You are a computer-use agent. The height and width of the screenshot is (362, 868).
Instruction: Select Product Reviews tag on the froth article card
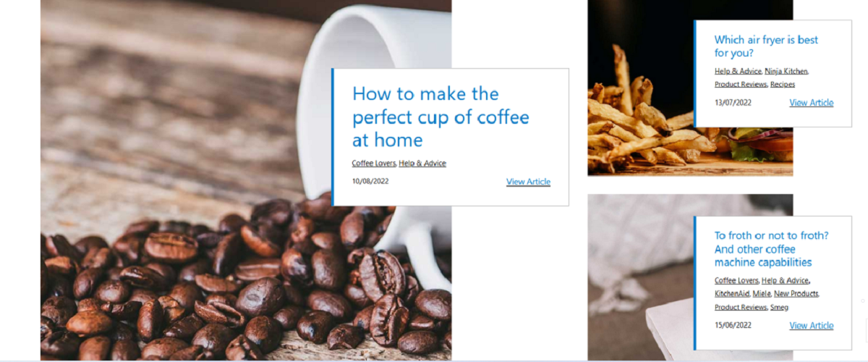point(741,307)
